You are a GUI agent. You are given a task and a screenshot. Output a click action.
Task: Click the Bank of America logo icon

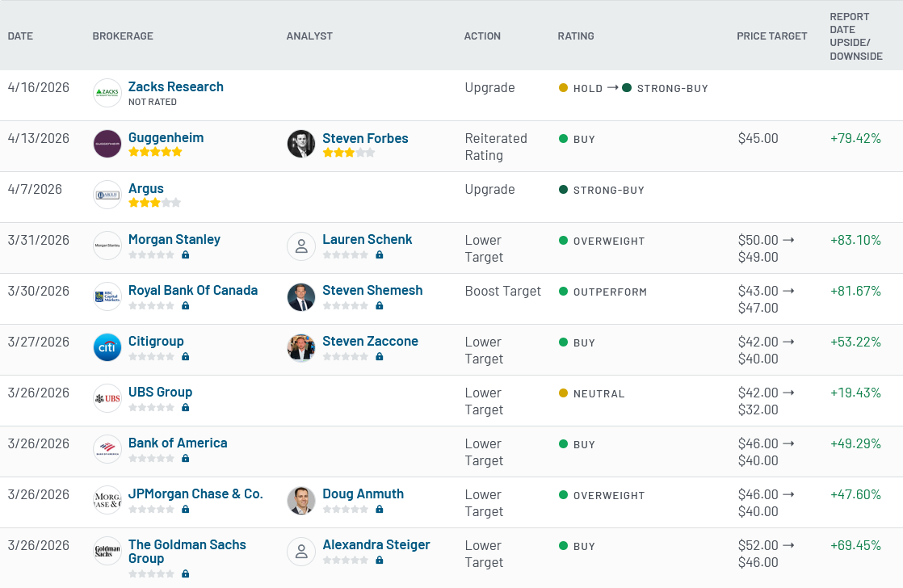point(107,449)
